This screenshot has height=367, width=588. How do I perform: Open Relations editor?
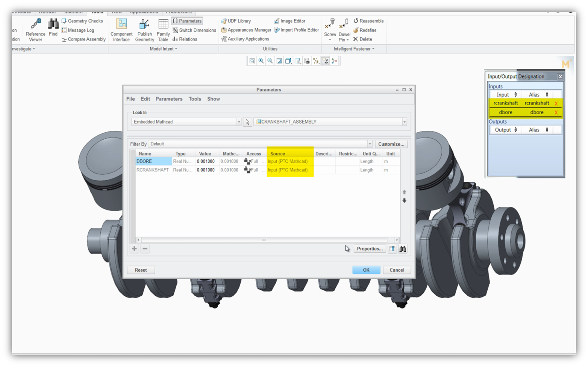[185, 39]
